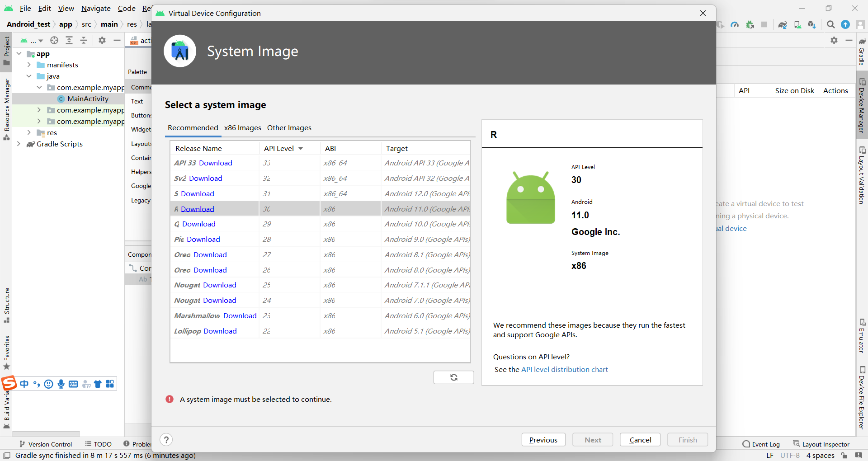Hide the Project panel with minus icon
868x461 pixels.
point(117,40)
